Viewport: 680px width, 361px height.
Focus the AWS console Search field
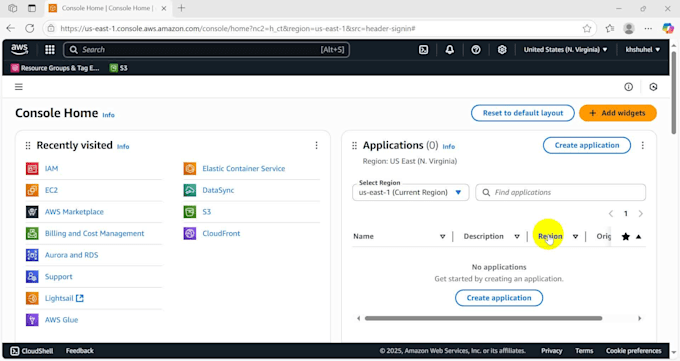coord(206,49)
